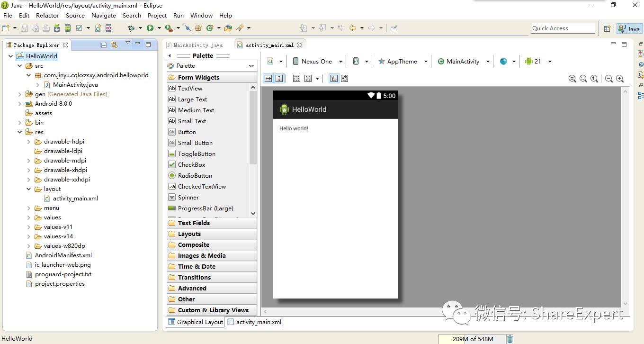Screen dimensions: 644x344
Task: Click the Quick Access search field
Action: (x=563, y=28)
